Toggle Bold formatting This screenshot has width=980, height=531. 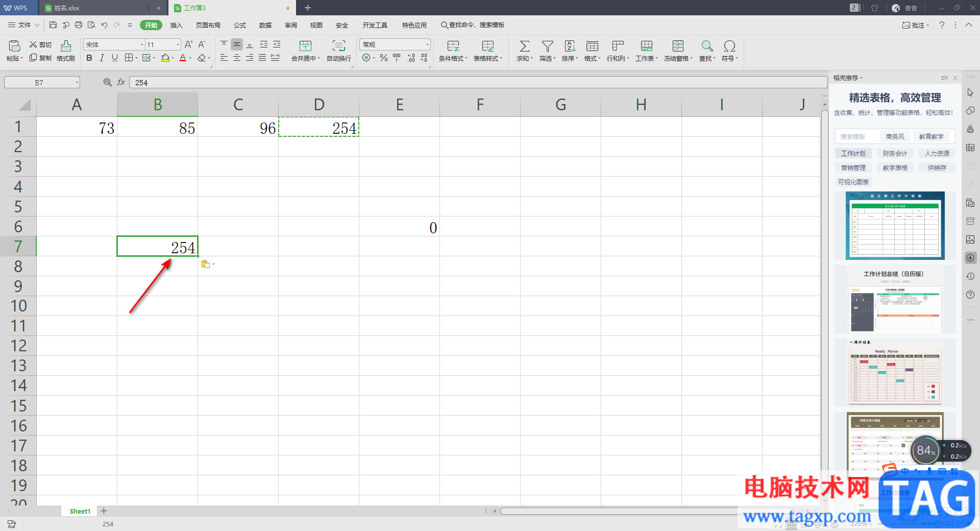pyautogui.click(x=89, y=58)
